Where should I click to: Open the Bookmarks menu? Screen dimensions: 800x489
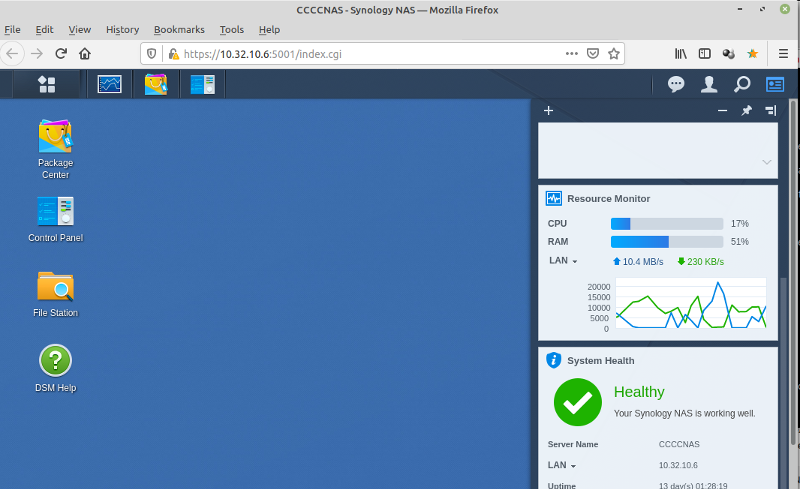pos(178,30)
